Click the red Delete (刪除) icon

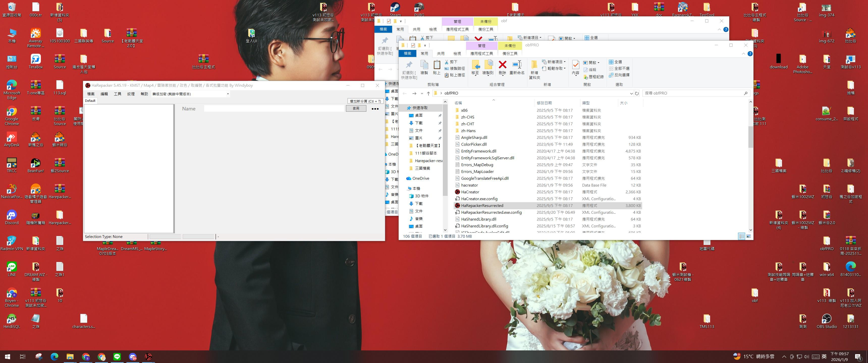[502, 65]
